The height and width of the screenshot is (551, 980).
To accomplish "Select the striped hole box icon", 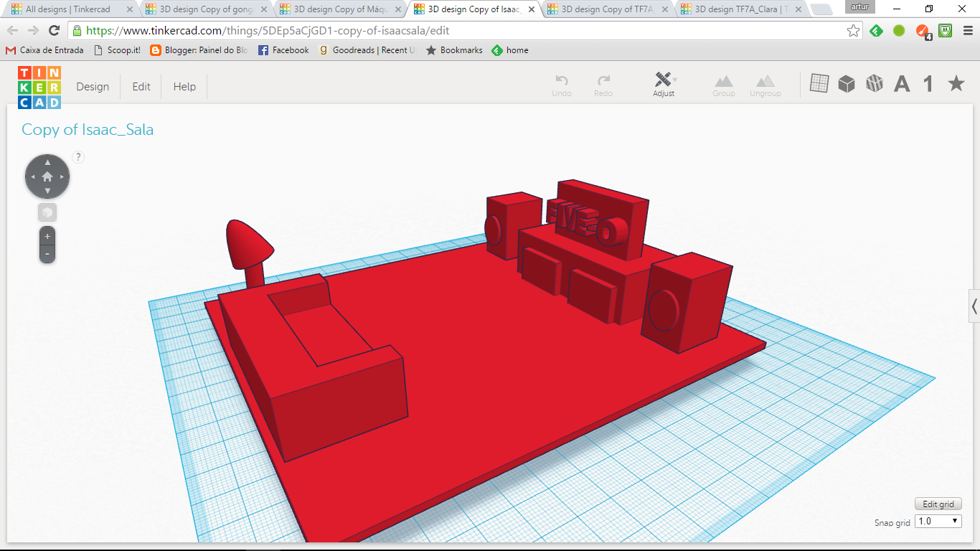I will coord(874,83).
